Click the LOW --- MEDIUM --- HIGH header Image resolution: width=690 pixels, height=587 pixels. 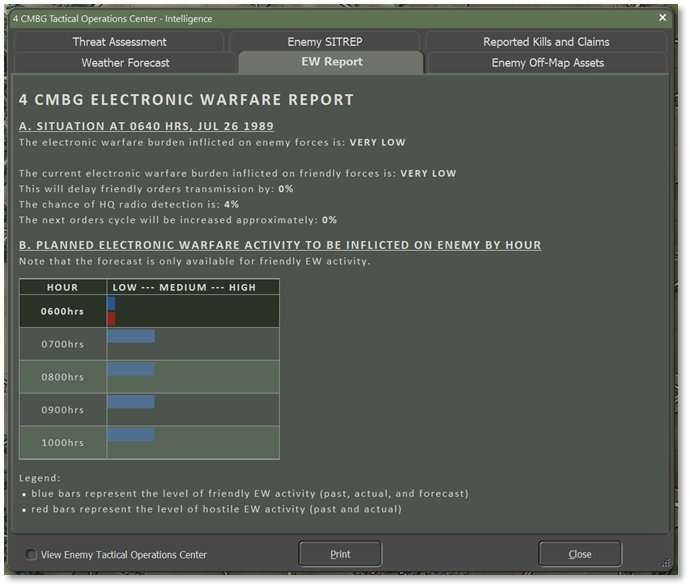point(184,287)
